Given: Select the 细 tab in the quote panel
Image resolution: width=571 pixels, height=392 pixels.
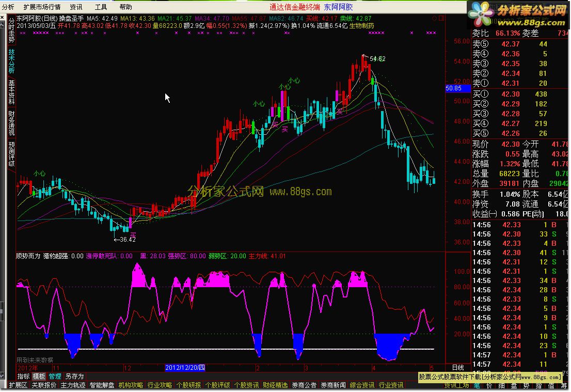Looking at the screenshot, I should pyautogui.click(x=501, y=385).
